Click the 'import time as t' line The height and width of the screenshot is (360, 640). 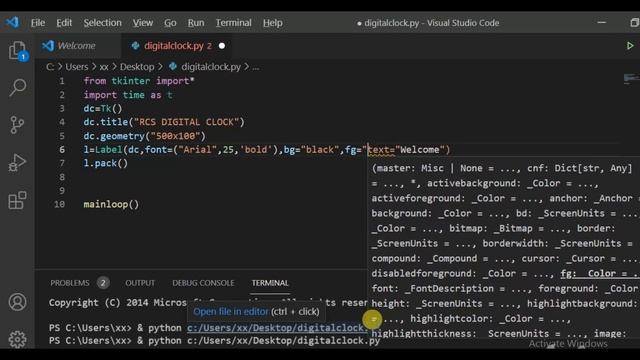coord(128,95)
